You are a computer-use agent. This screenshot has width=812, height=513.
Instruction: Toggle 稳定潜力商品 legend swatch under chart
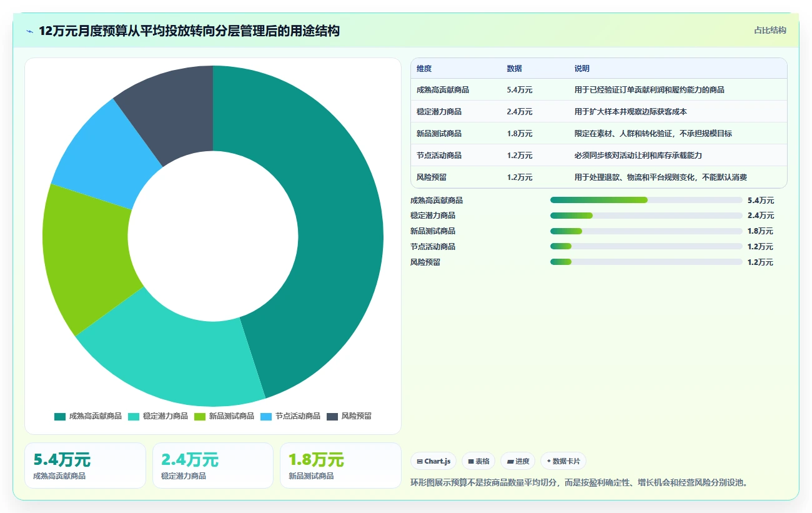pos(134,416)
